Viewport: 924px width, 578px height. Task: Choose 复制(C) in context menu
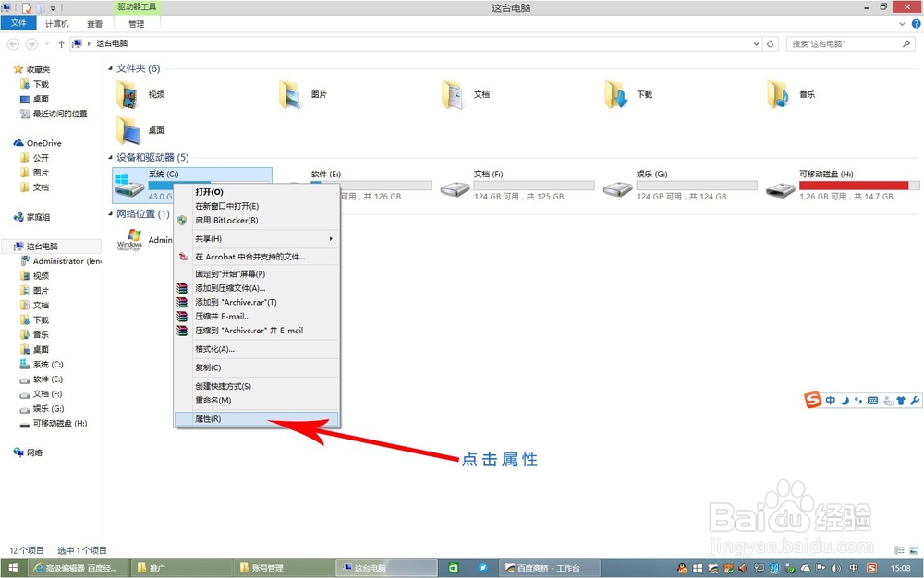(257, 367)
